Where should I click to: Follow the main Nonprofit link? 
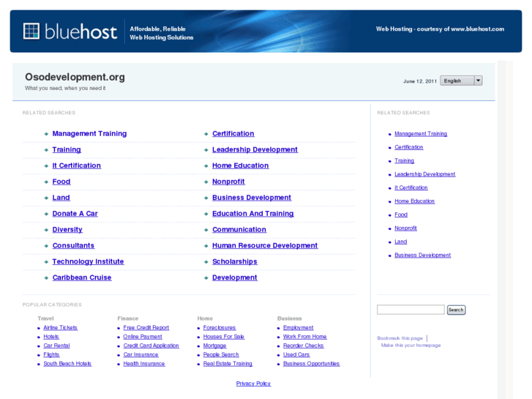[x=228, y=182]
